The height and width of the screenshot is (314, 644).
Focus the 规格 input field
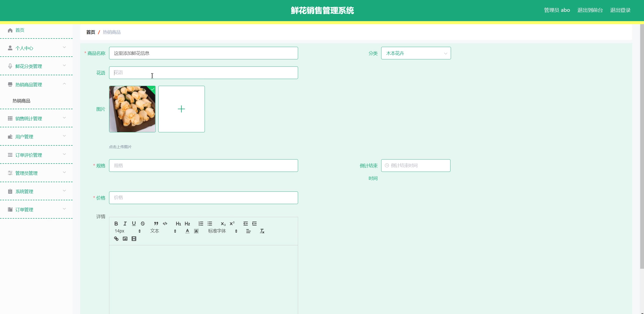click(204, 166)
